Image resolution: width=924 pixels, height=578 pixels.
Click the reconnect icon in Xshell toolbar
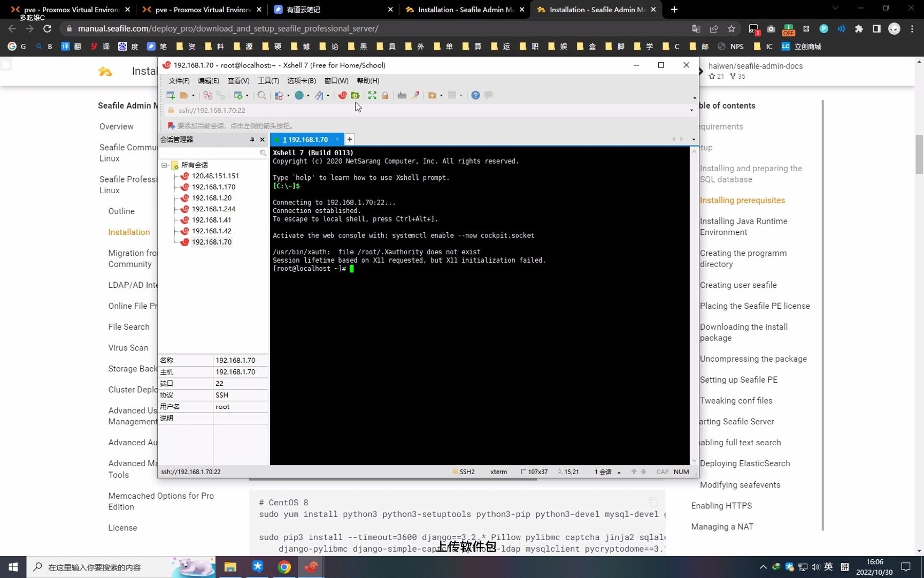[208, 95]
